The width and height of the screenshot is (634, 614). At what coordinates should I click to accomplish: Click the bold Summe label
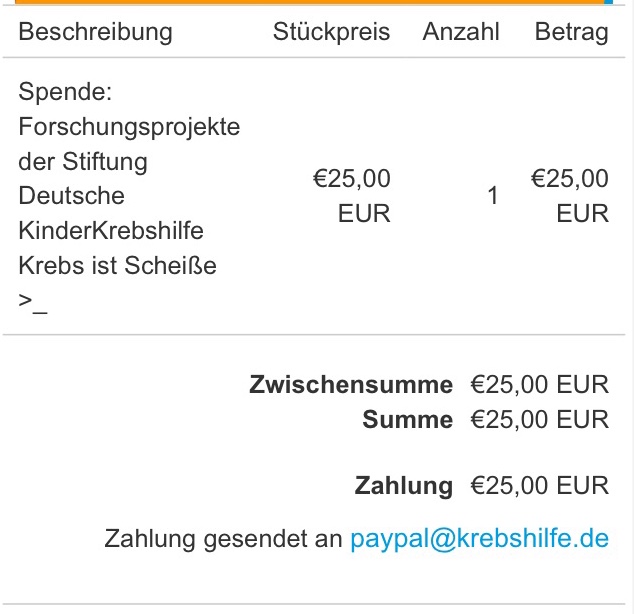point(408,419)
